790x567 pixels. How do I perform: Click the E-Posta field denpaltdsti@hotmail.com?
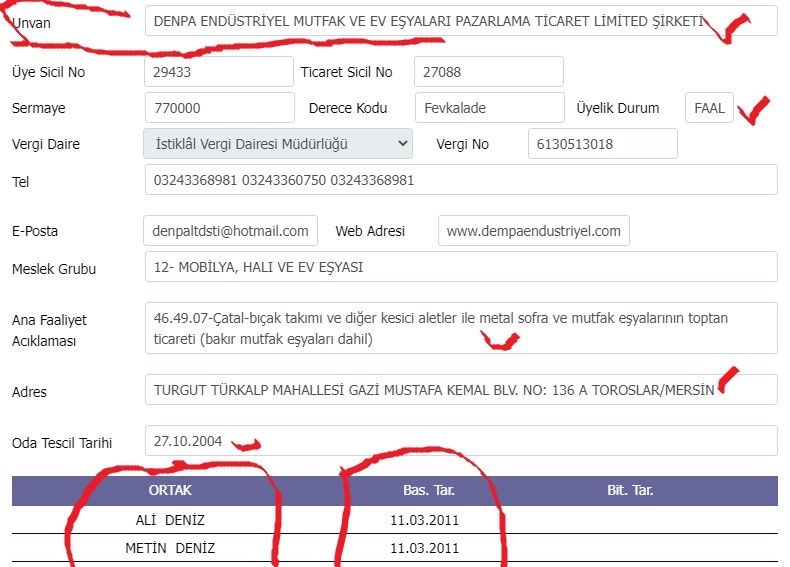point(230,231)
